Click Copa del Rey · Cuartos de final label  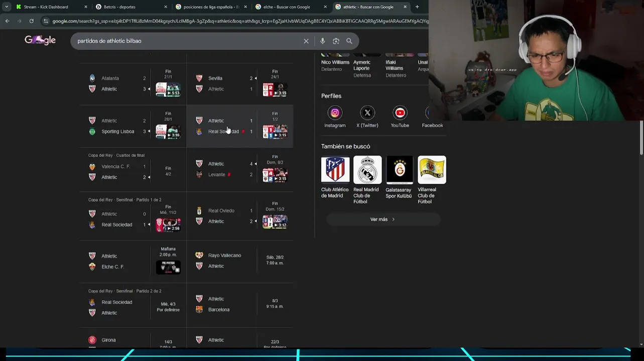pyautogui.click(x=116, y=155)
